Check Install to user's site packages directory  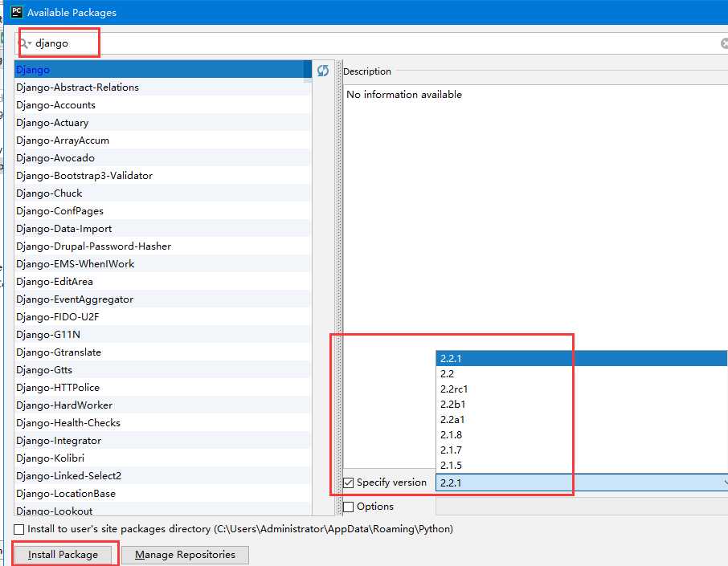coord(19,529)
